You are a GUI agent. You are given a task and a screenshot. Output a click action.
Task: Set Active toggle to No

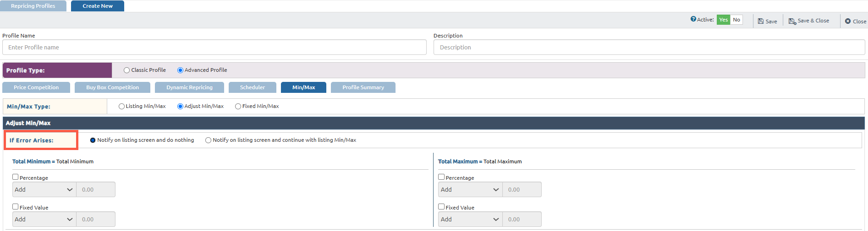click(736, 20)
